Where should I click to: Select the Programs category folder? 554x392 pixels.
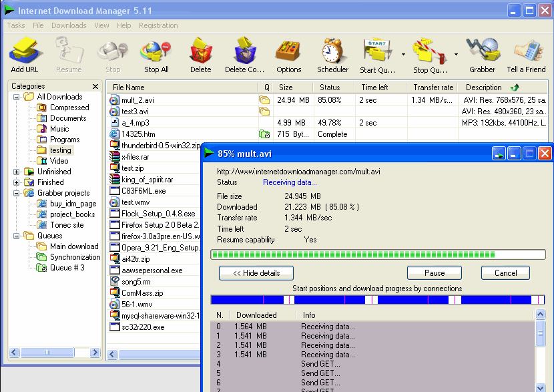click(59, 140)
